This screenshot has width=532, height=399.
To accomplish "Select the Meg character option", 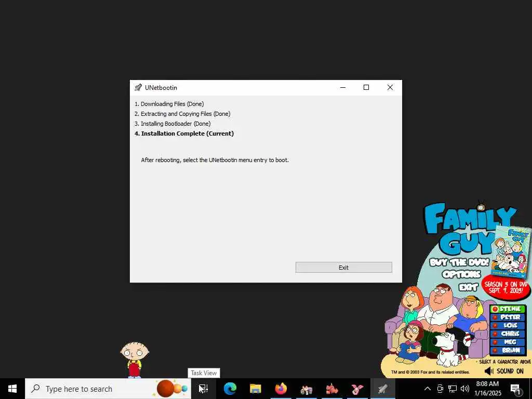I will [508, 342].
